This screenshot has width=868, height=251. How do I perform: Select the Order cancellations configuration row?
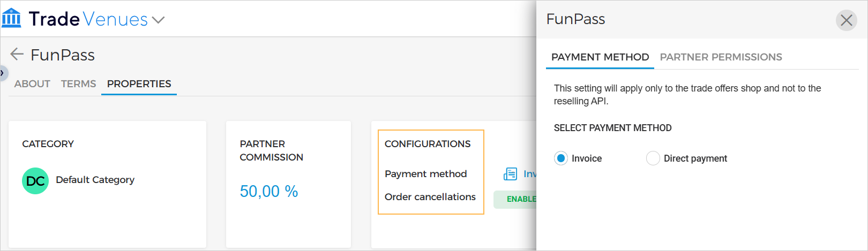point(430,197)
